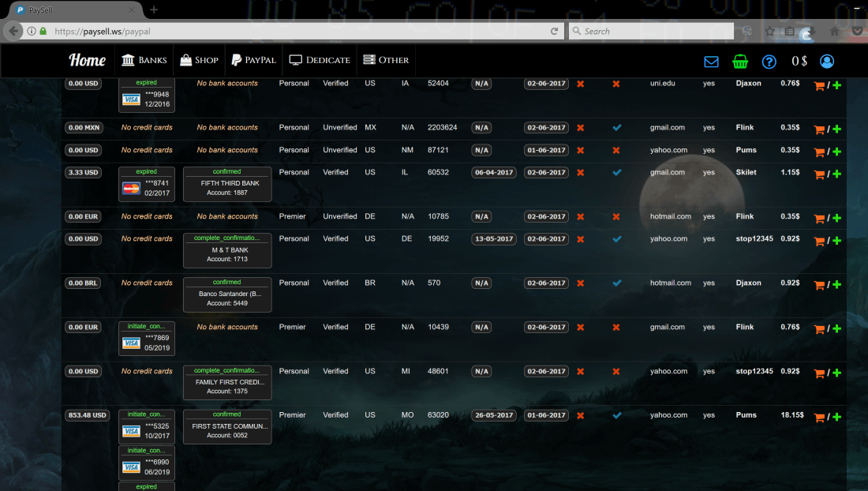Reload the page using the refresh icon
The image size is (868, 491).
pyautogui.click(x=555, y=32)
